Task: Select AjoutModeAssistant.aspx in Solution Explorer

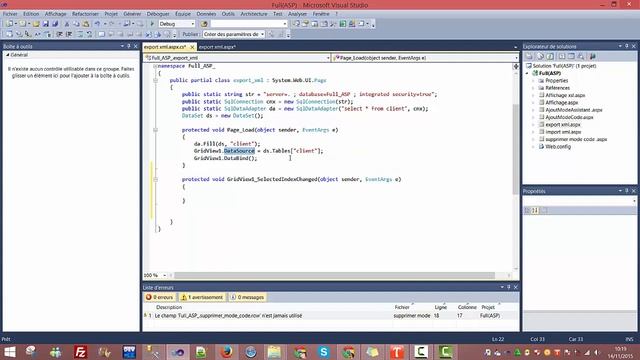Action: point(573,110)
